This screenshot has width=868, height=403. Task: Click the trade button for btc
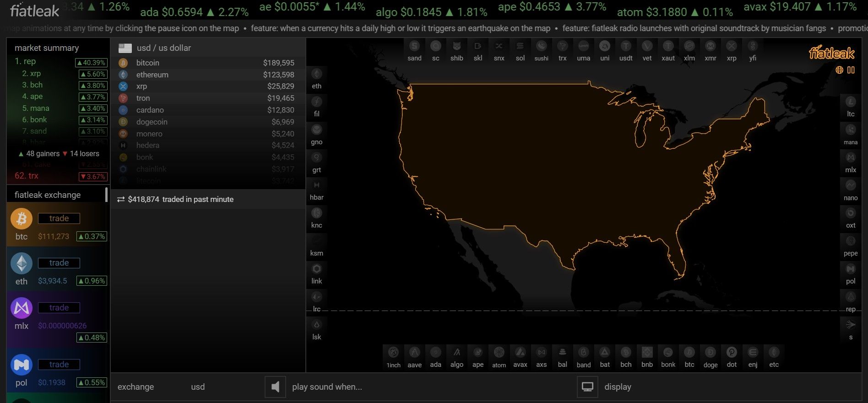(59, 218)
